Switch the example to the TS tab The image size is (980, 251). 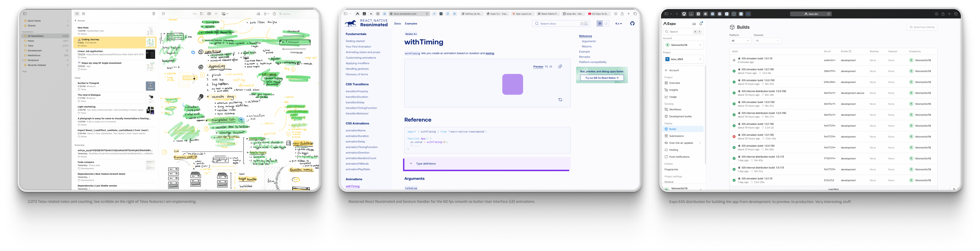[546, 67]
